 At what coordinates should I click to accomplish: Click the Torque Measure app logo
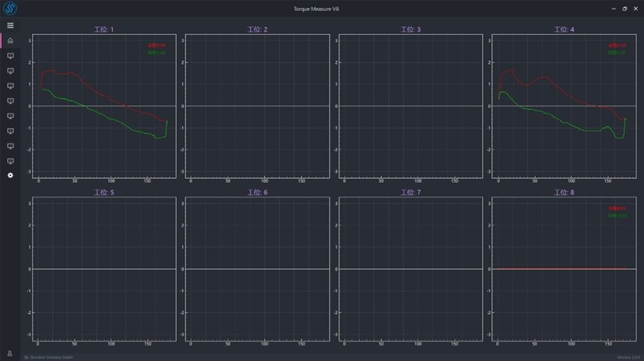(x=10, y=9)
